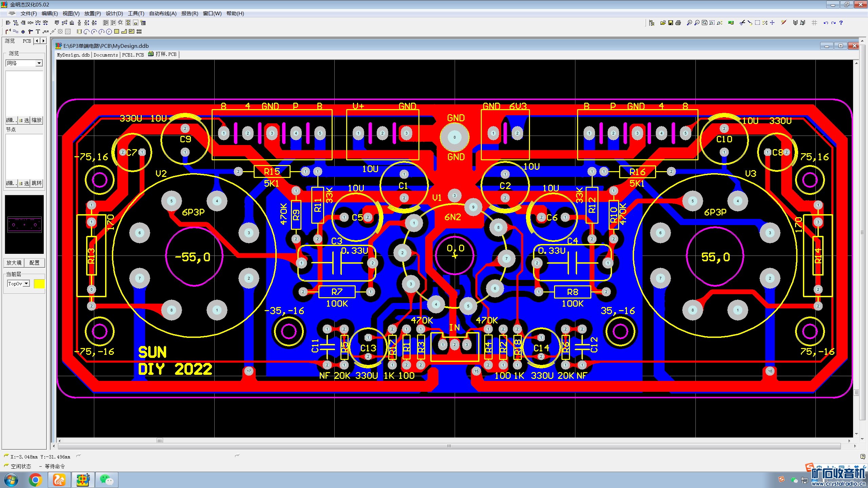Click the undo arrow icon
Screen dimensions: 868x488
[x=826, y=23]
